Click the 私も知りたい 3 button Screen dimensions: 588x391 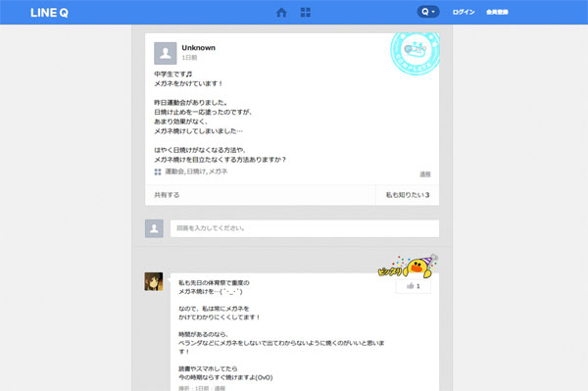tap(408, 195)
